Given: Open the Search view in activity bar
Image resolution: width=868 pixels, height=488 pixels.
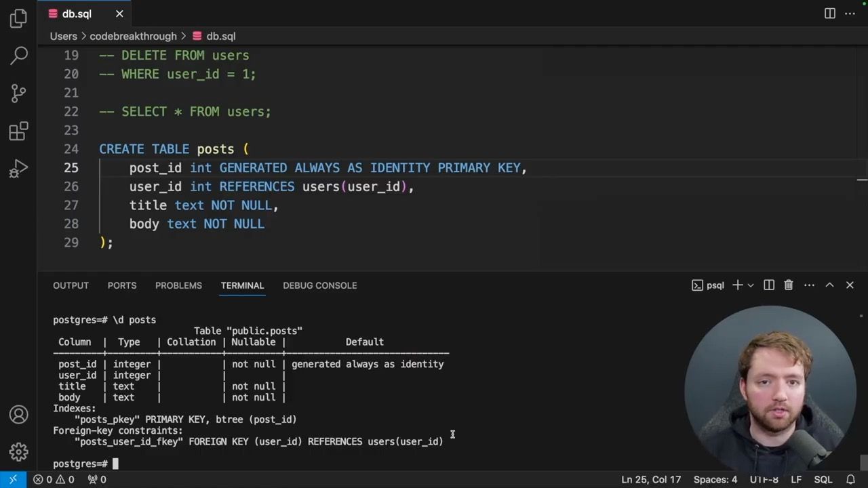Looking at the screenshot, I should pyautogui.click(x=19, y=56).
